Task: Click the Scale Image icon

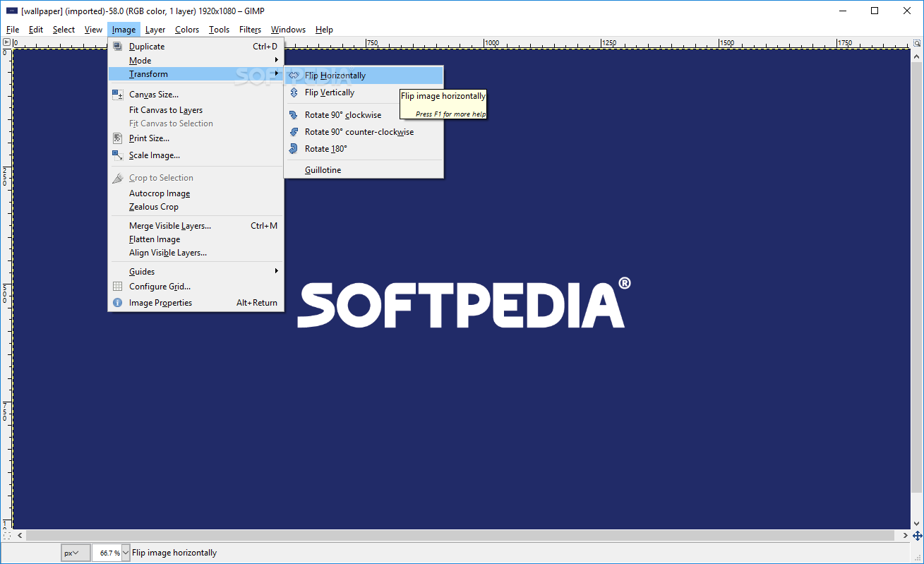Action: (x=118, y=155)
